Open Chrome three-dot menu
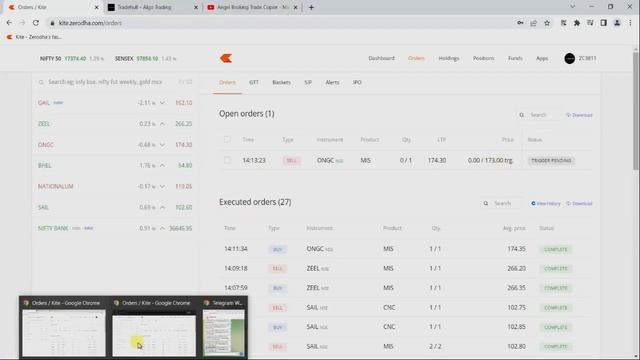This screenshot has width=640, height=360. point(631,23)
